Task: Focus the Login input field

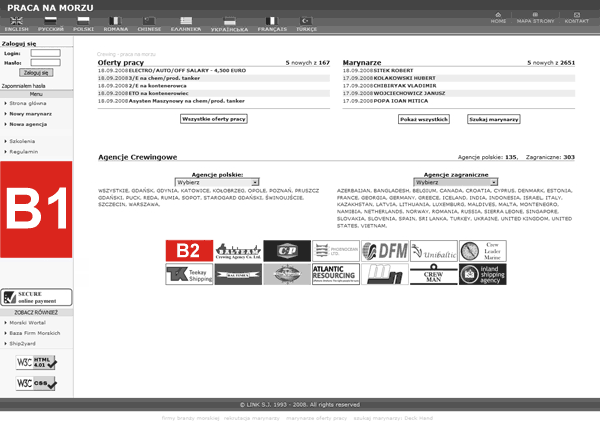Action: [x=46, y=53]
